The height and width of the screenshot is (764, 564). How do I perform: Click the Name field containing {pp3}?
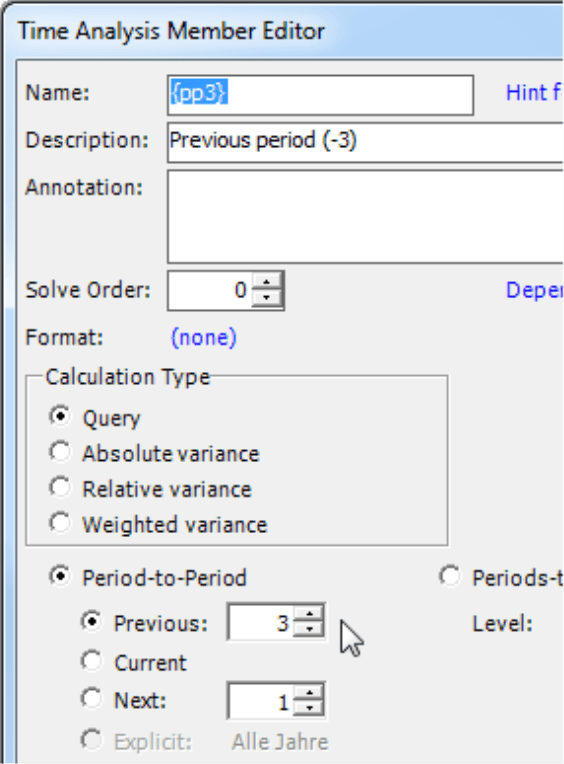(320, 95)
